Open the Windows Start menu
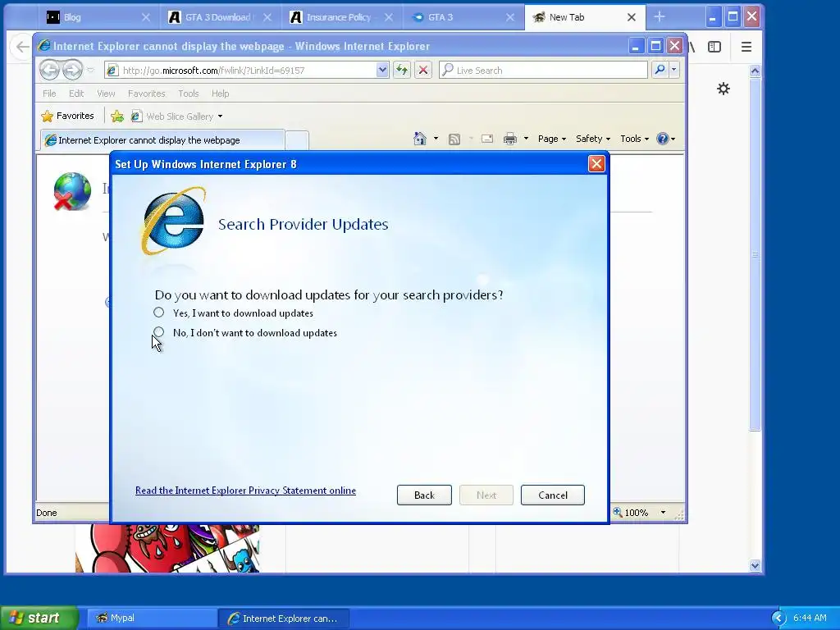 pyautogui.click(x=39, y=618)
